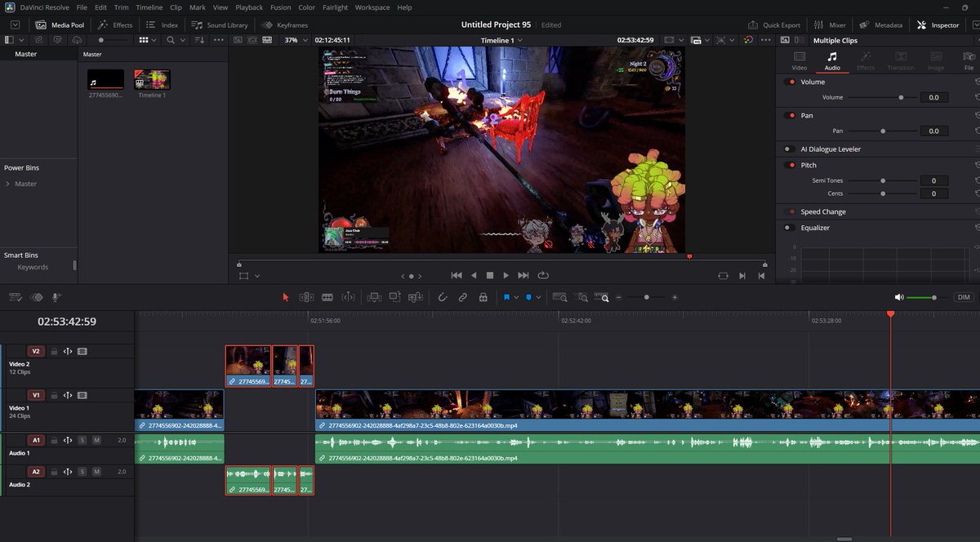Lock the Video 2 track

(x=54, y=351)
